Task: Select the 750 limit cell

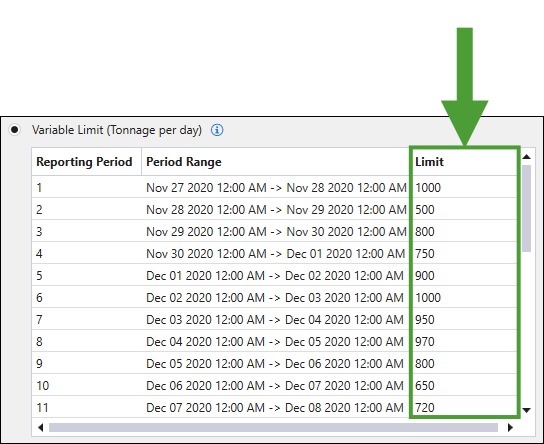Action: [x=464, y=253]
